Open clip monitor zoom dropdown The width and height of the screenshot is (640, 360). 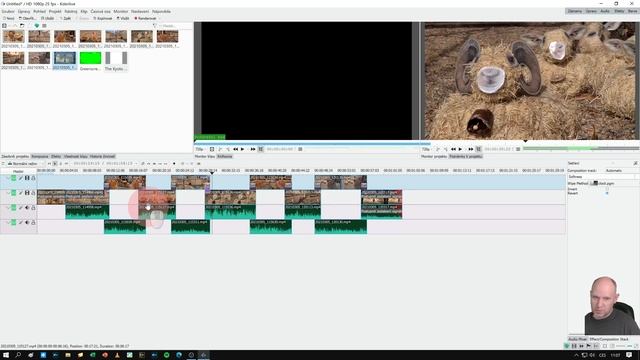[200, 149]
